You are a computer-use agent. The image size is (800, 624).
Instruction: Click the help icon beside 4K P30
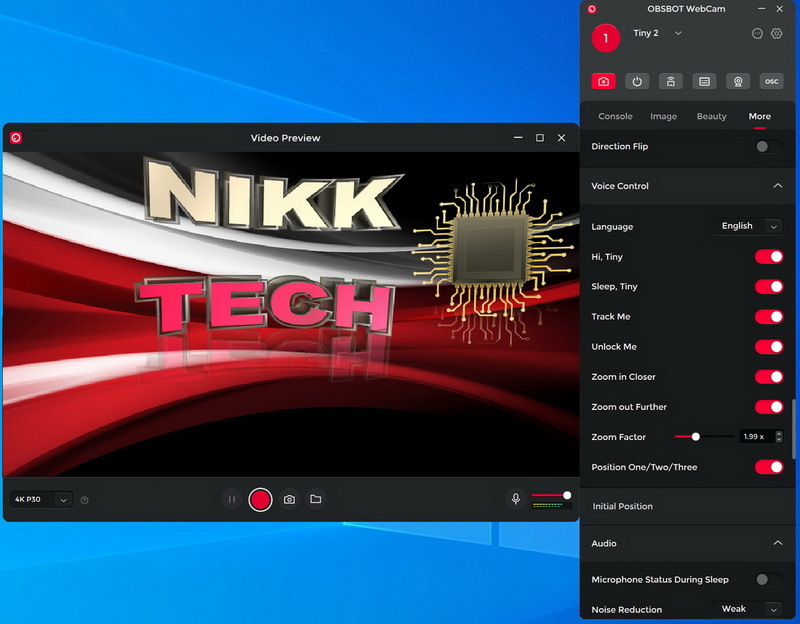coord(85,500)
